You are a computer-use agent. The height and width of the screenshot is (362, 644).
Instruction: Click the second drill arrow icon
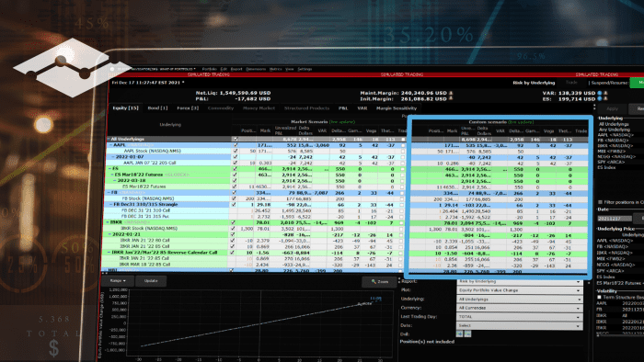point(467,334)
